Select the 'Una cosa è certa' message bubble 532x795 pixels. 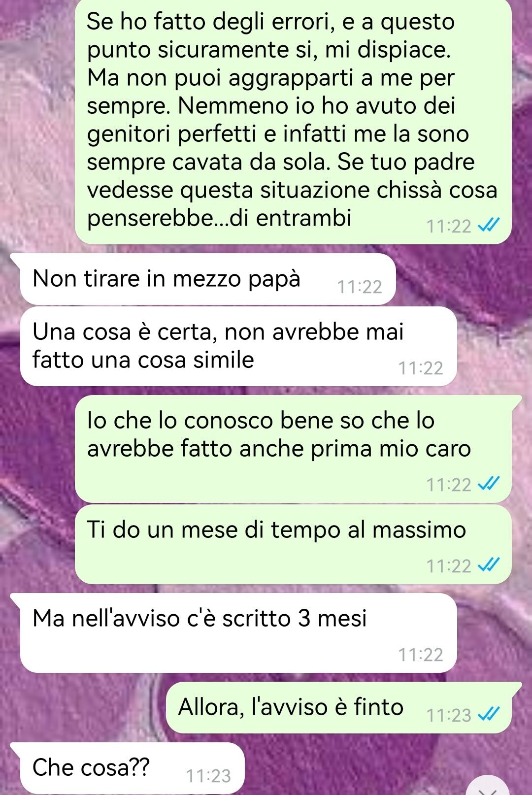[x=238, y=346]
